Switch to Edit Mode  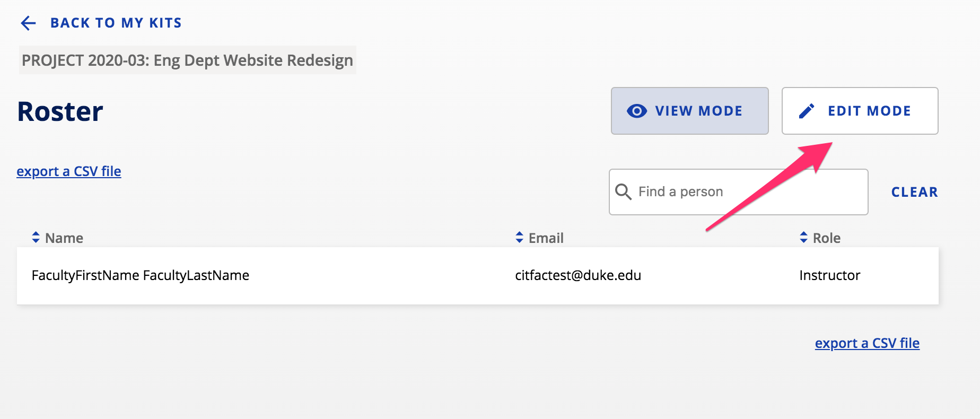tap(860, 111)
